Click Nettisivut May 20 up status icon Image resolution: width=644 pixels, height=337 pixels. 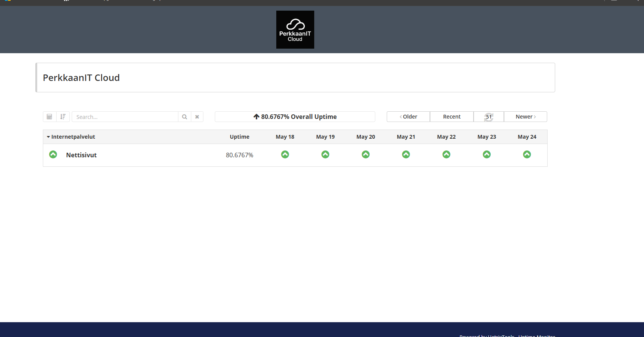[x=366, y=154]
